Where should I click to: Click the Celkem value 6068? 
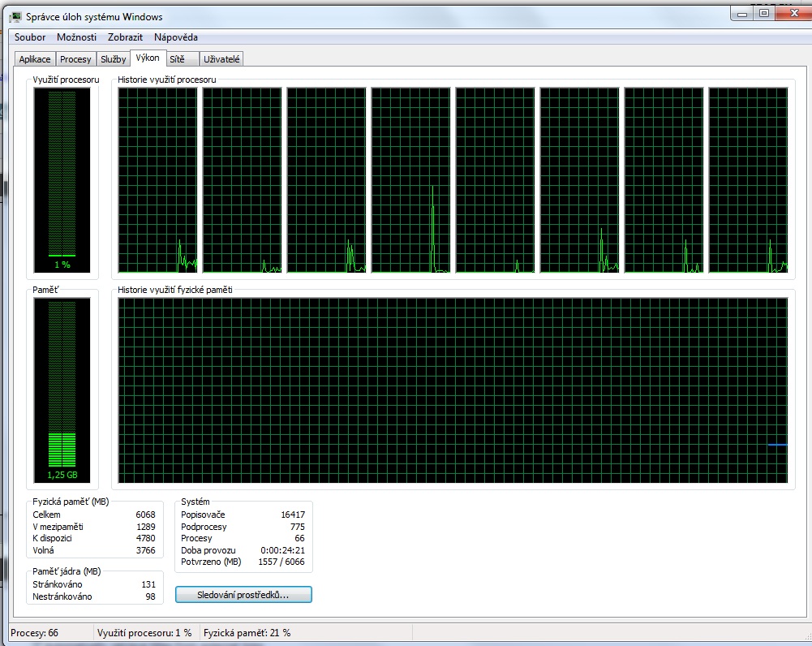tap(145, 515)
